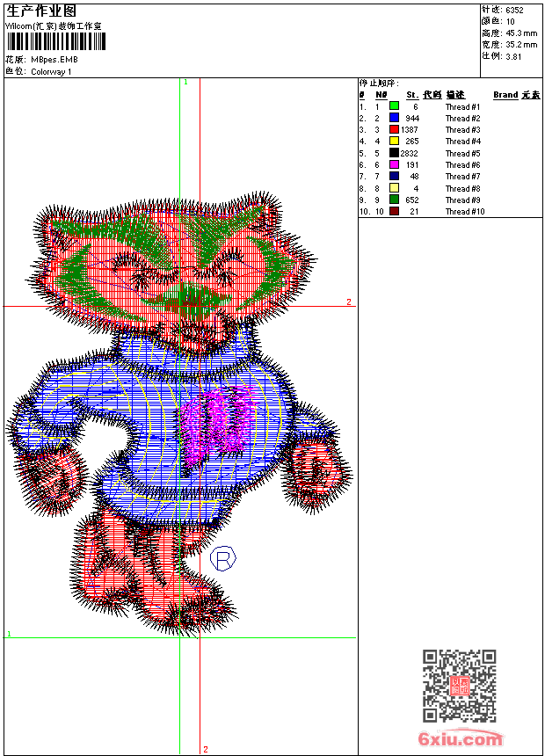The image size is (545, 756).
Task: Click stitch count '652' for Thread #9
Action: point(412,200)
